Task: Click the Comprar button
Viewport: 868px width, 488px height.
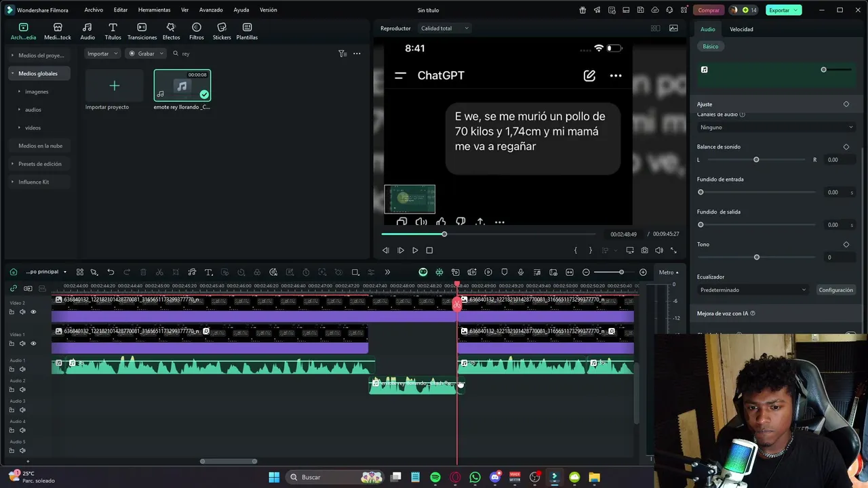Action: click(x=709, y=10)
